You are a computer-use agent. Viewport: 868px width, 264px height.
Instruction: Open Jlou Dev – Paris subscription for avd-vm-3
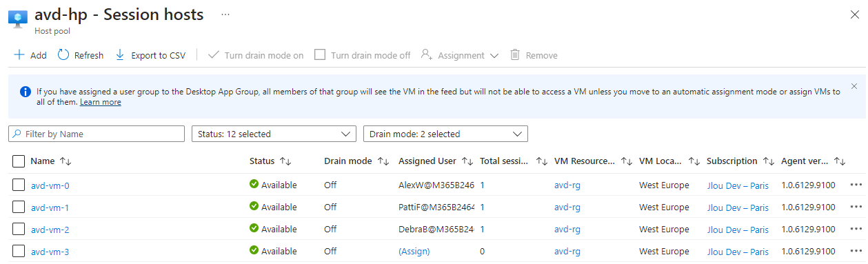(738, 252)
